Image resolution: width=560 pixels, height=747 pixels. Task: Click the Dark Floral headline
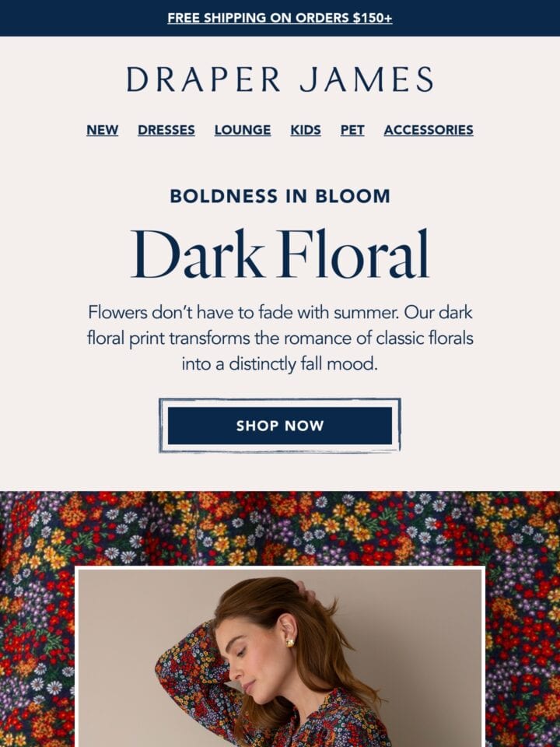(280, 254)
